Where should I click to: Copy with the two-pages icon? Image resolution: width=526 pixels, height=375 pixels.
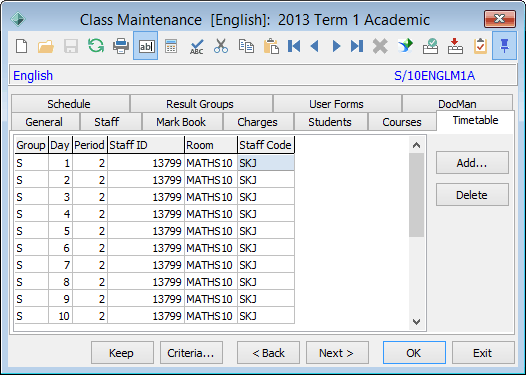click(x=246, y=46)
